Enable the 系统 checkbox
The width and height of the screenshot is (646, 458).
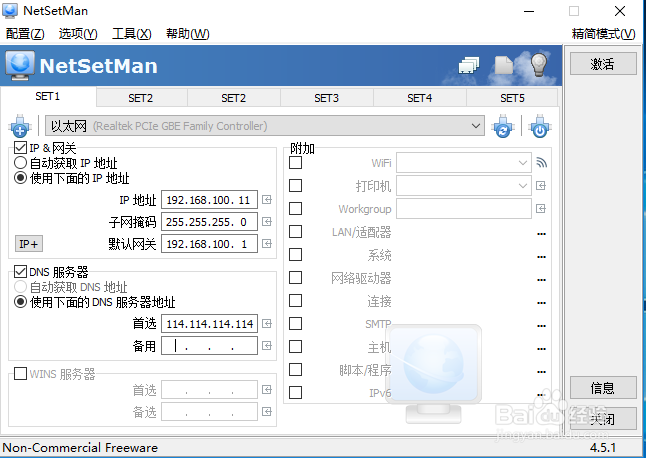click(295, 255)
